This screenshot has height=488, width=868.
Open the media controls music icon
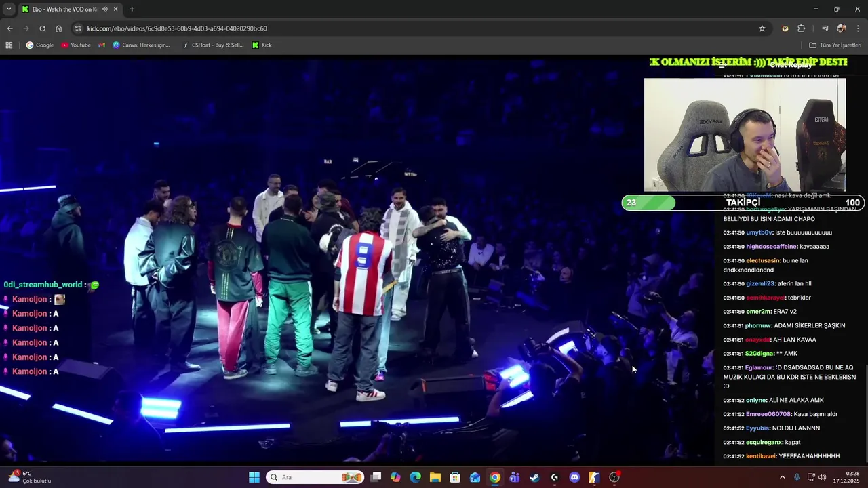click(x=825, y=28)
